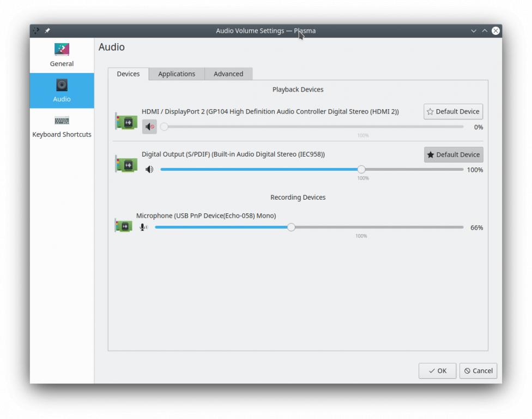Screen dimensions: 532x419
Task: Switch to the Applications tab
Action: pyautogui.click(x=176, y=74)
